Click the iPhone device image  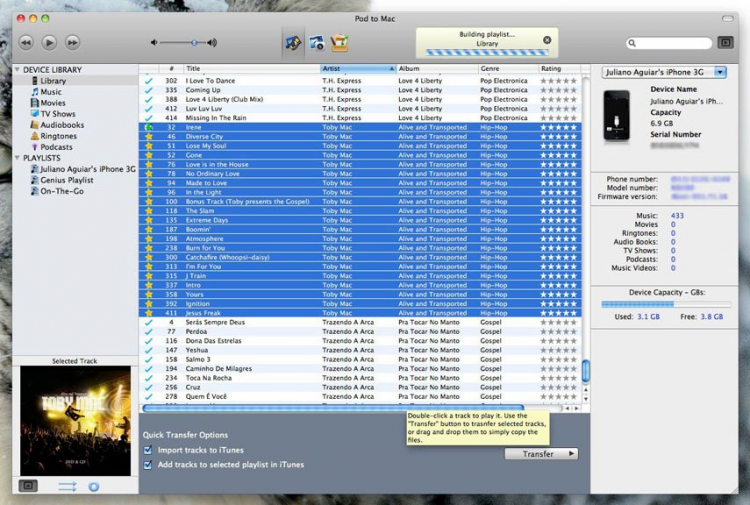616,115
